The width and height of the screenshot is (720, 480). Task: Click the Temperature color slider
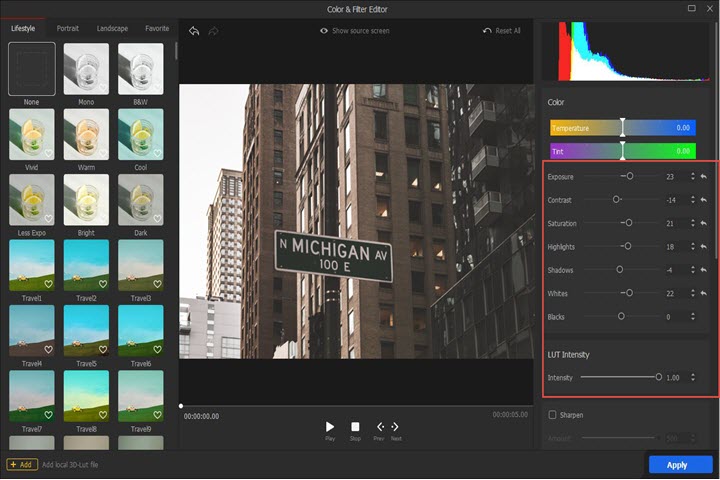621,127
